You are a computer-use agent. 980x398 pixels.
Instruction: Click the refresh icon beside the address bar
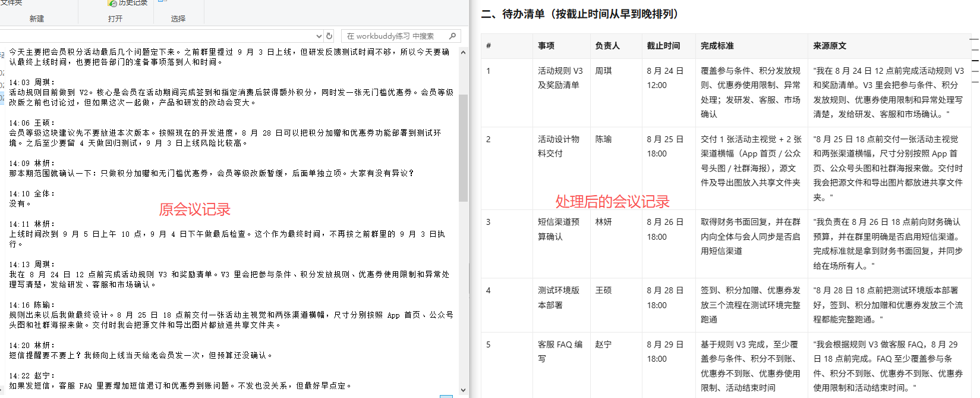(329, 36)
